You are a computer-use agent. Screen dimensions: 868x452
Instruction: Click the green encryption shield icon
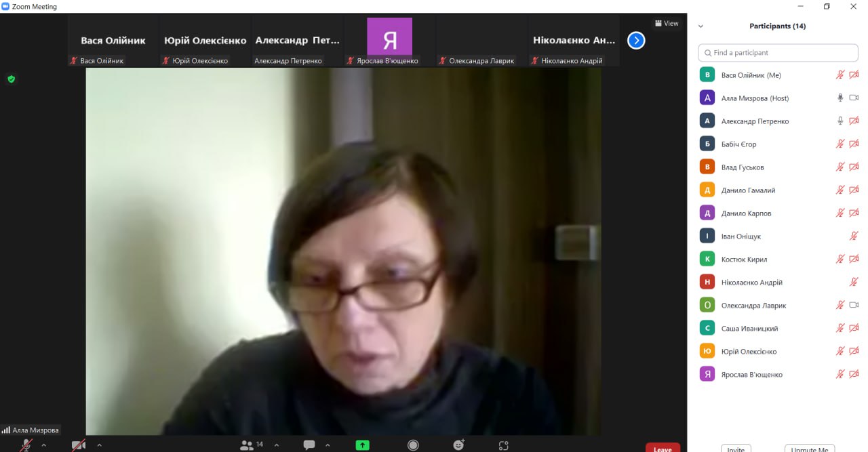click(x=11, y=79)
